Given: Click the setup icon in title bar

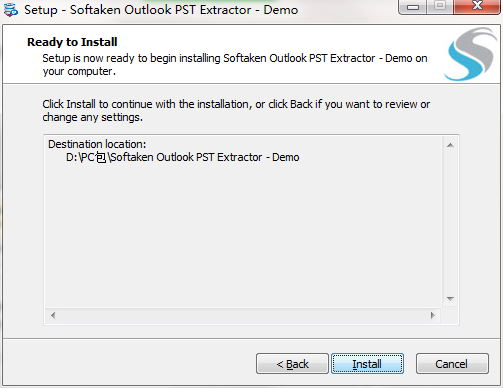Looking at the screenshot, I should point(11,9).
